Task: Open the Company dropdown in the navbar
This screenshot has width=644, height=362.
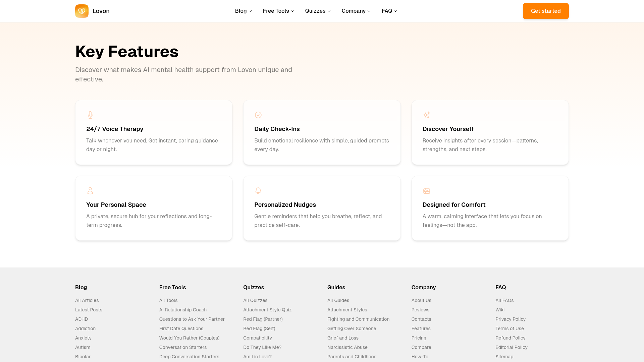Action: [356, 11]
